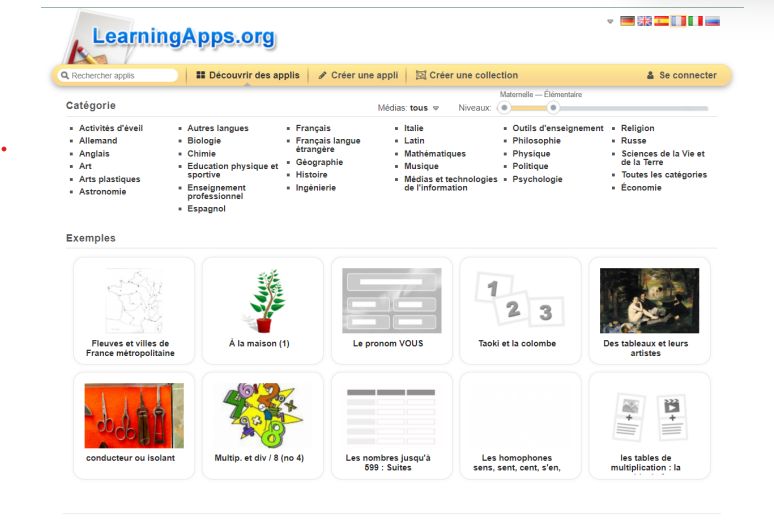Viewport: 774px width, 520px height.
Task: Open Taoki et la colombe example
Action: coord(520,311)
